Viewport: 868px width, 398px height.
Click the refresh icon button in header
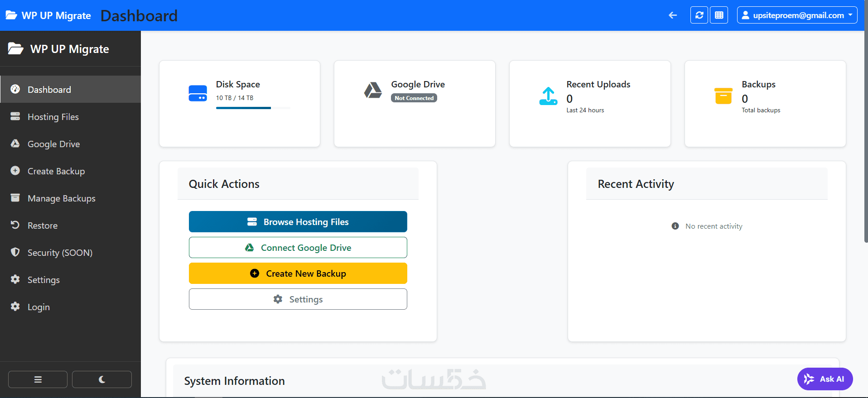point(699,15)
